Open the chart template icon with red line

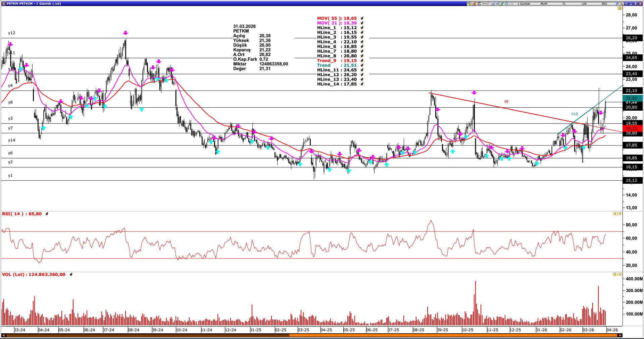click(497, 4)
